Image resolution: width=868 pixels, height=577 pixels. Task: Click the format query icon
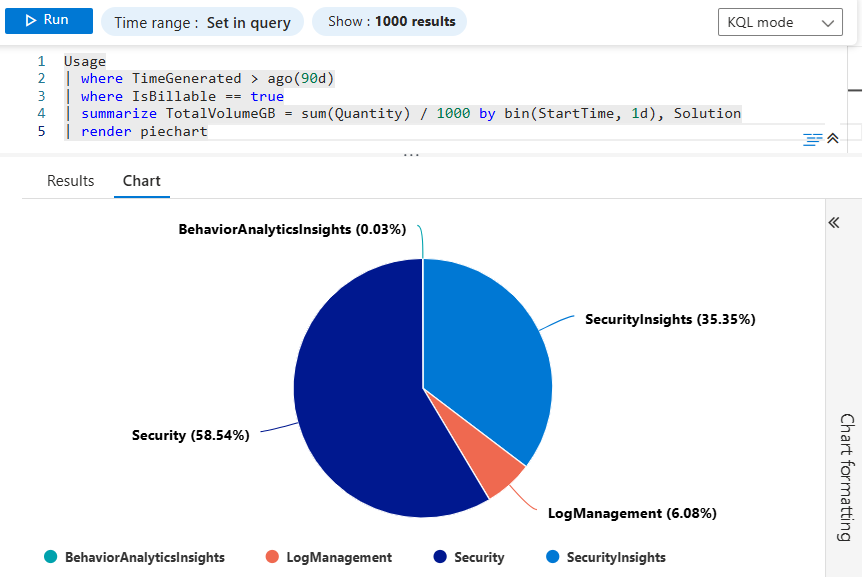812,139
